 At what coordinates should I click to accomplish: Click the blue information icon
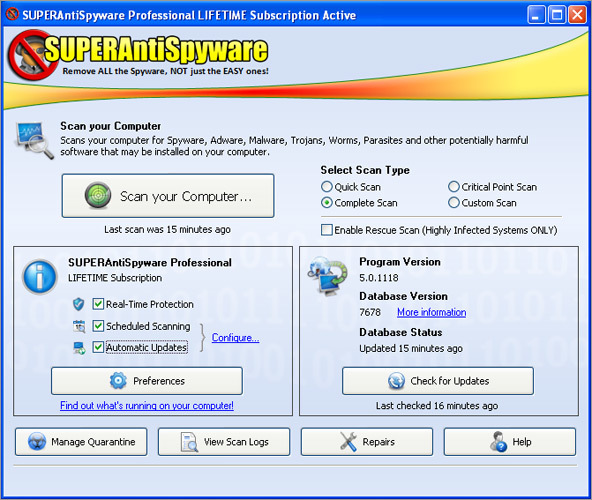click(x=40, y=276)
